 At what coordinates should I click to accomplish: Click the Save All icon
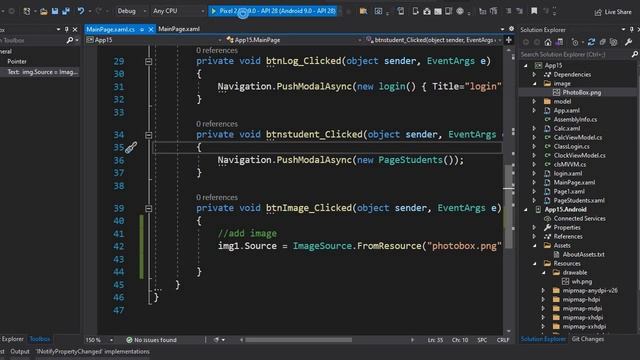65,11
